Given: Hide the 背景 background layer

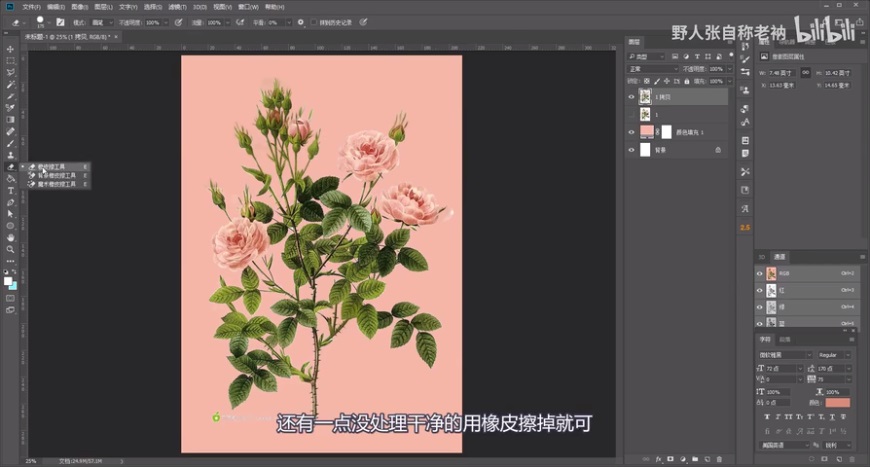Looking at the screenshot, I should 631,150.
